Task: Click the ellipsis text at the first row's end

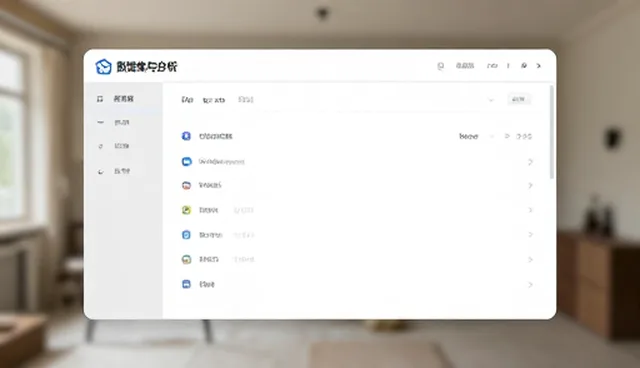Action: point(524,136)
